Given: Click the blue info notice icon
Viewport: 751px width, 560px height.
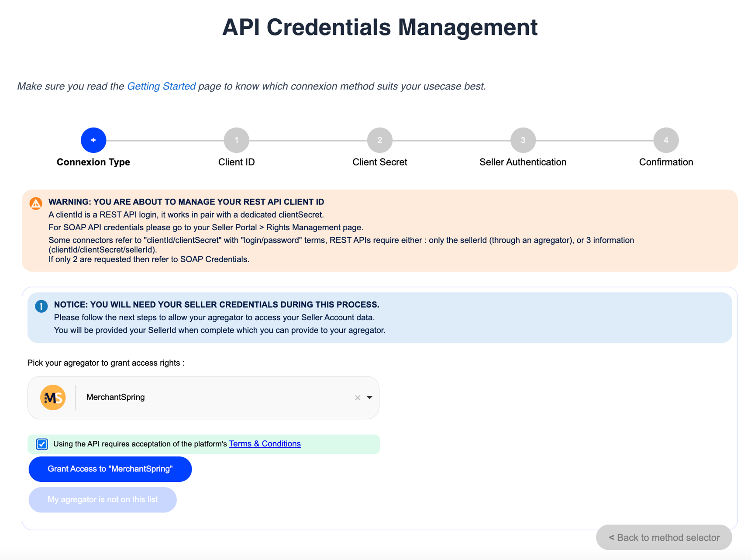Looking at the screenshot, I should [x=41, y=306].
